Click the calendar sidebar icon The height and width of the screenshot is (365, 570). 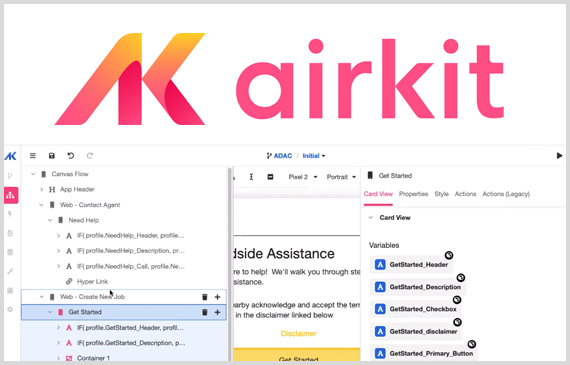(10, 290)
